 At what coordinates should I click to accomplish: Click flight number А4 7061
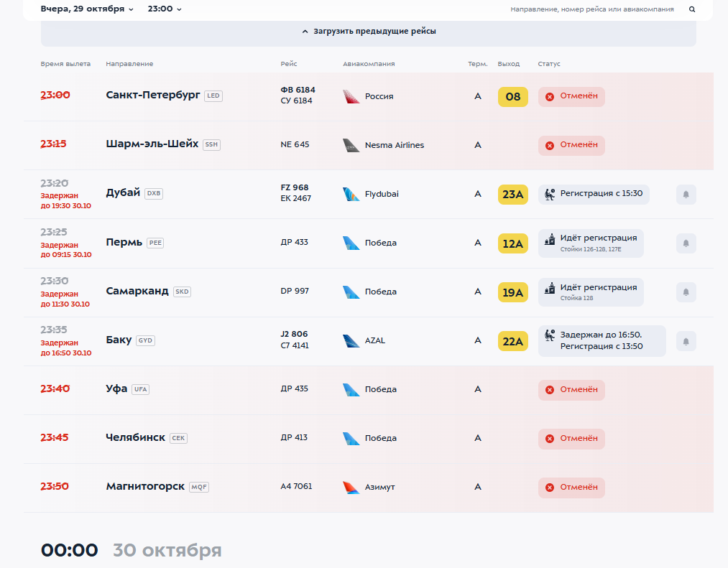coord(296,486)
